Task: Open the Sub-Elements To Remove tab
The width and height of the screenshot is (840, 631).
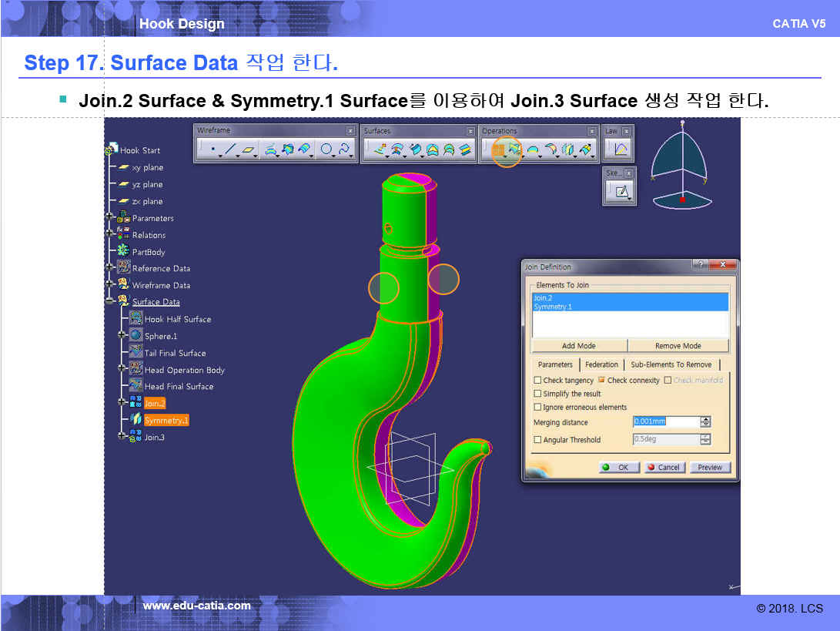Action: pyautogui.click(x=671, y=364)
